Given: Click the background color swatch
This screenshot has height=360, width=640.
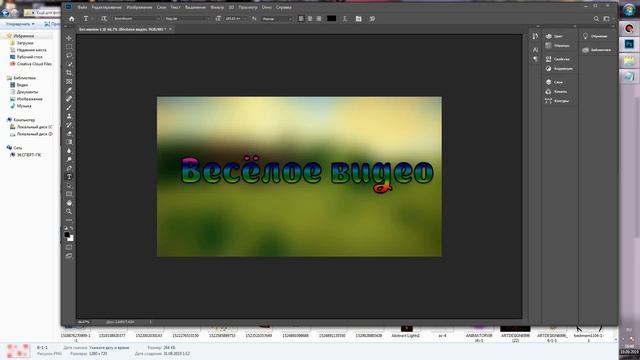Looking at the screenshot, I should coord(71,238).
